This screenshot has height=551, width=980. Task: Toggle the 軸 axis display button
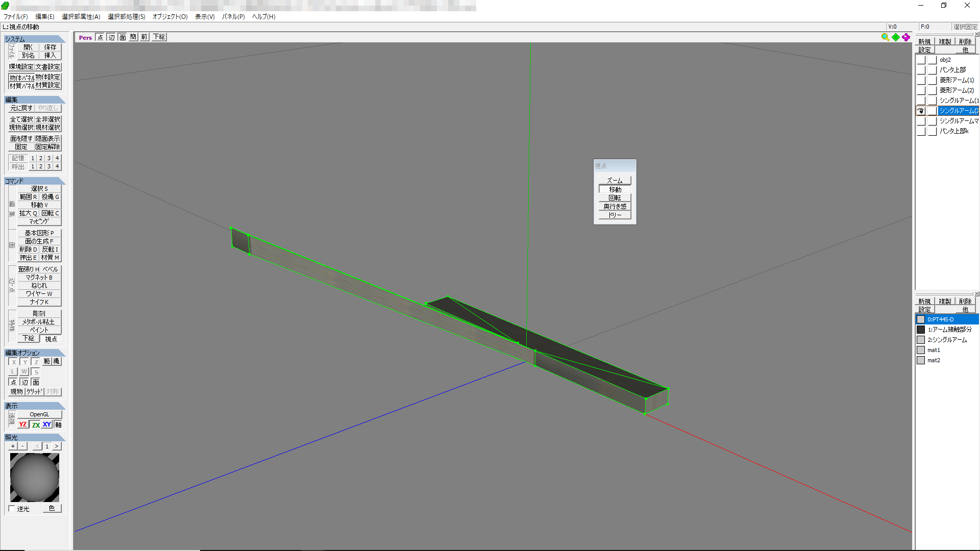[58, 424]
